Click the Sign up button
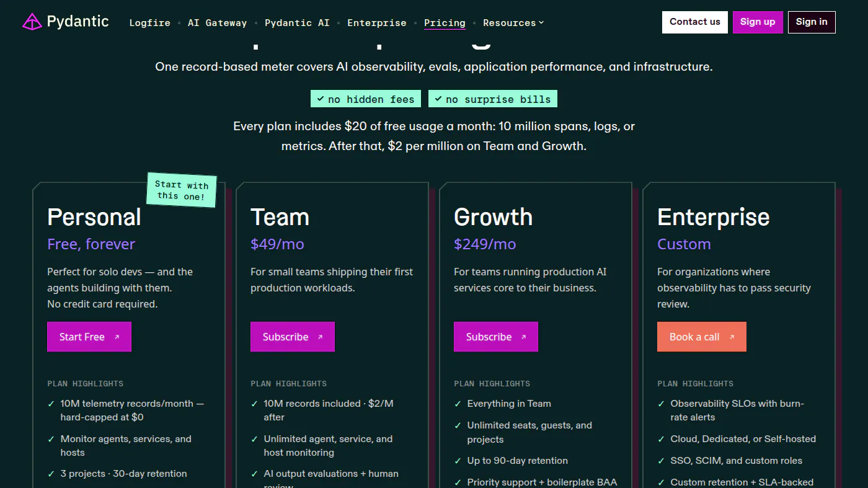 pyautogui.click(x=758, y=22)
